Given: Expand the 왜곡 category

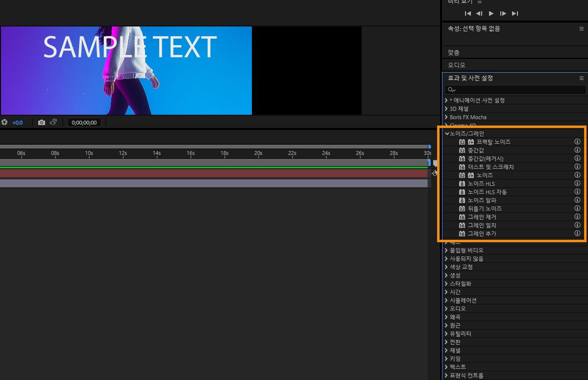Looking at the screenshot, I should click(446, 317).
